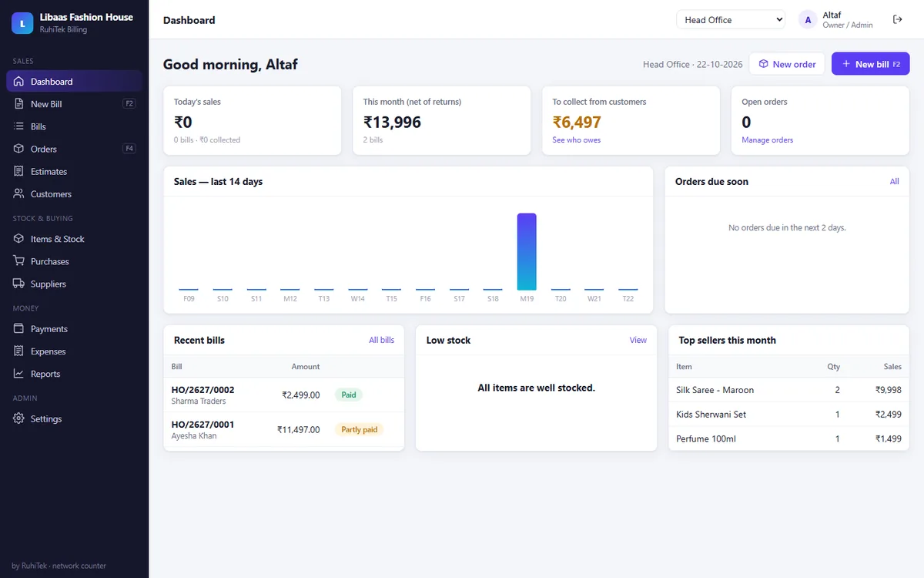Click the Reports chart icon in sidebar
924x578 pixels.
pos(18,374)
